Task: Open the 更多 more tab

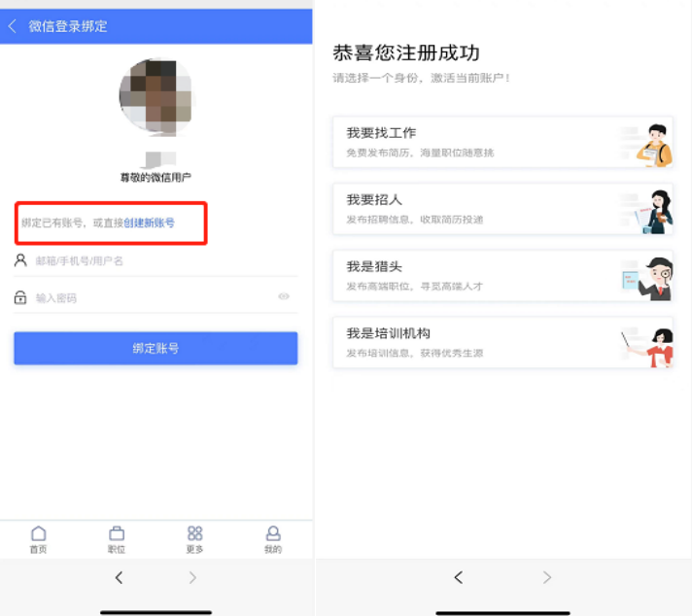Action: [194, 539]
